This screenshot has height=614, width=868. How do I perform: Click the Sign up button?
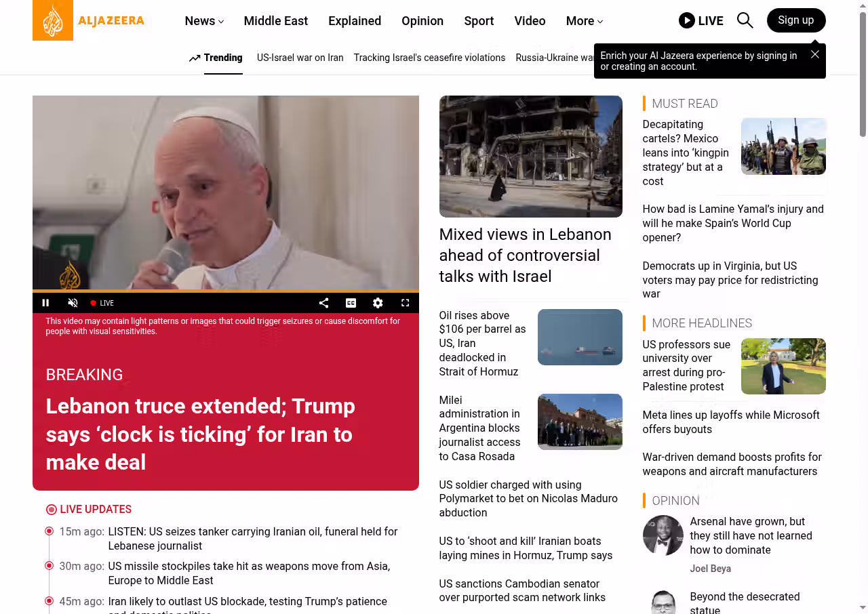[x=796, y=20]
